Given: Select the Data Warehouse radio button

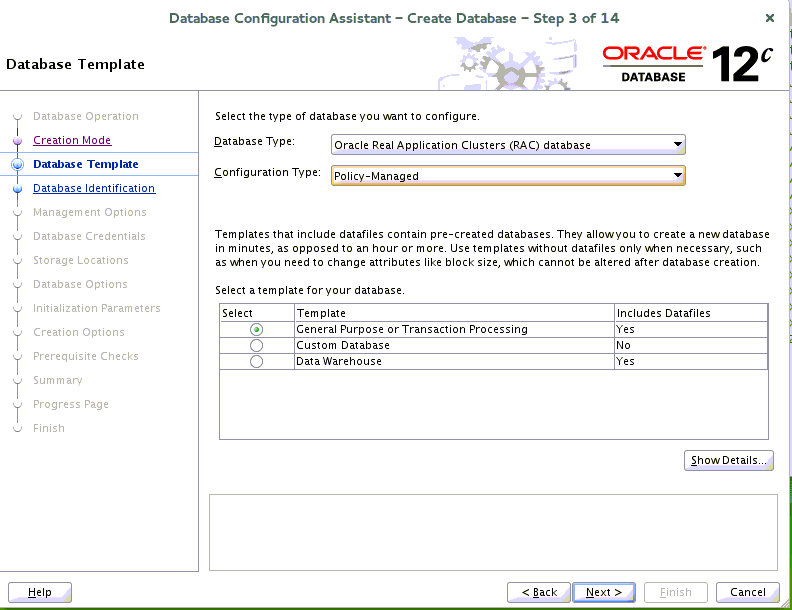Looking at the screenshot, I should click(256, 362).
